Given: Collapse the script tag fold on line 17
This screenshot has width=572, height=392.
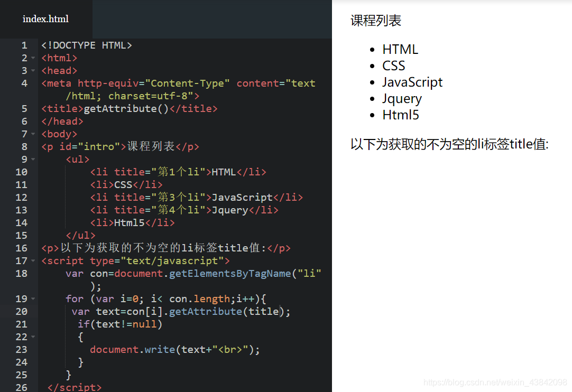Looking at the screenshot, I should click(33, 261).
